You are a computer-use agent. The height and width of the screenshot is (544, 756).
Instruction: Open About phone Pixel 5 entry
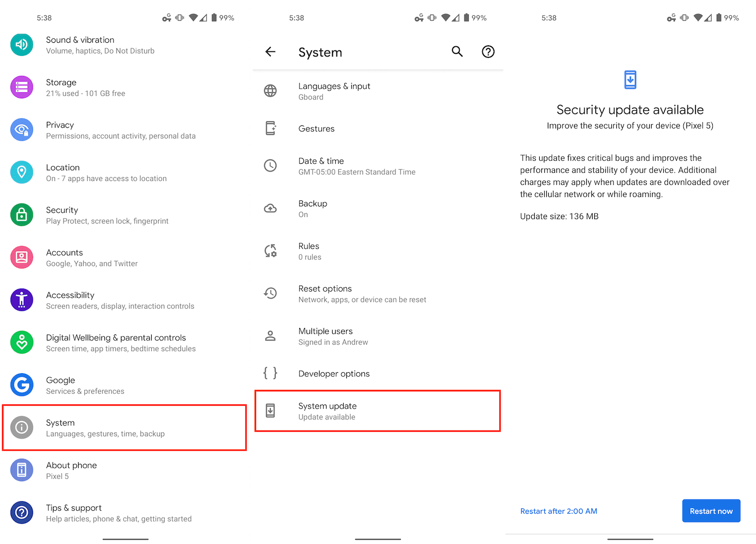tap(124, 470)
